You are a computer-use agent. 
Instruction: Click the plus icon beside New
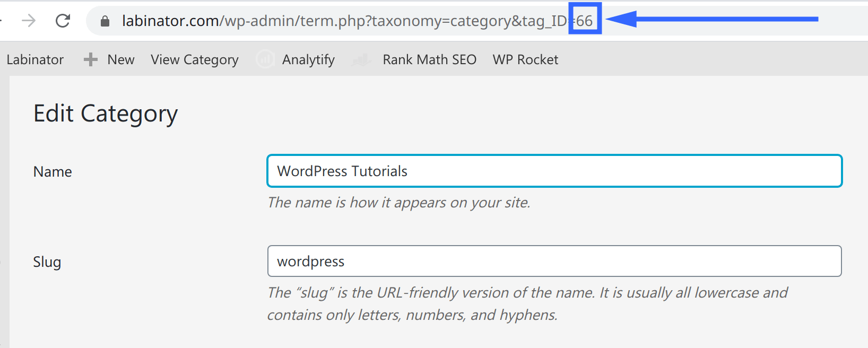coord(91,59)
